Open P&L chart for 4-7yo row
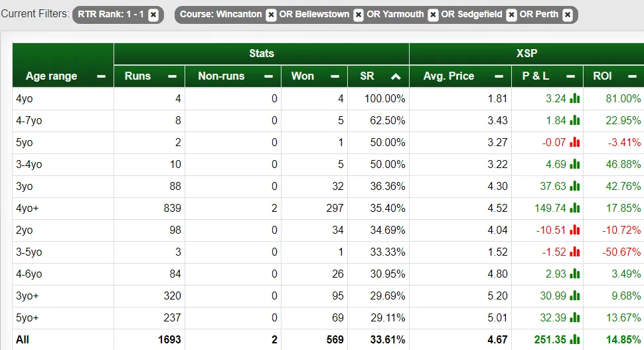This screenshot has width=644, height=350. [574, 120]
